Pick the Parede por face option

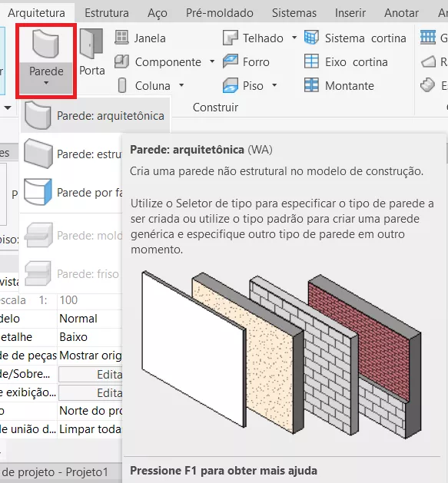pyautogui.click(x=71, y=192)
